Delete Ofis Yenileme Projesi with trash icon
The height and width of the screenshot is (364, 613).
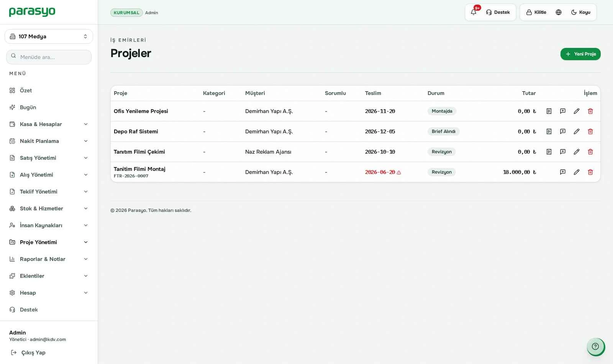pos(590,111)
